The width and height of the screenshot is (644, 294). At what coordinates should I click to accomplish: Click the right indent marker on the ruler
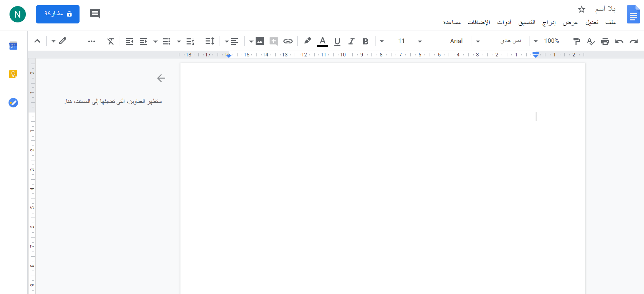coord(536,55)
